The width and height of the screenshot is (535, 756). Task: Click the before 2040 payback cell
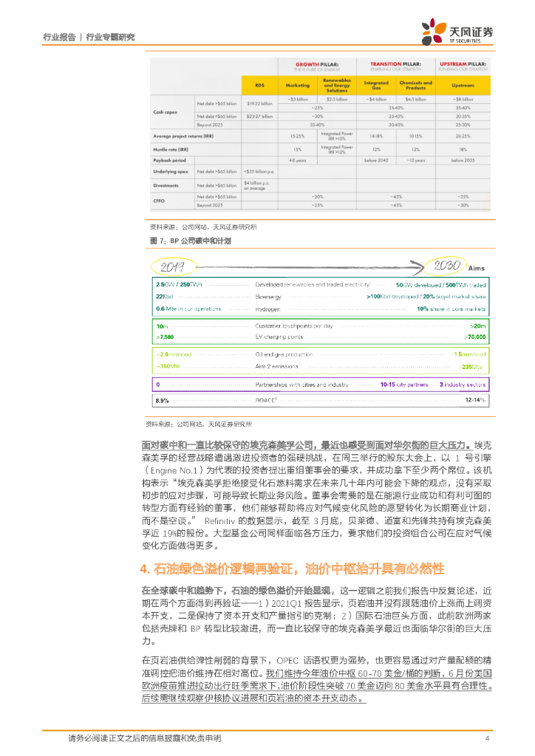click(376, 160)
